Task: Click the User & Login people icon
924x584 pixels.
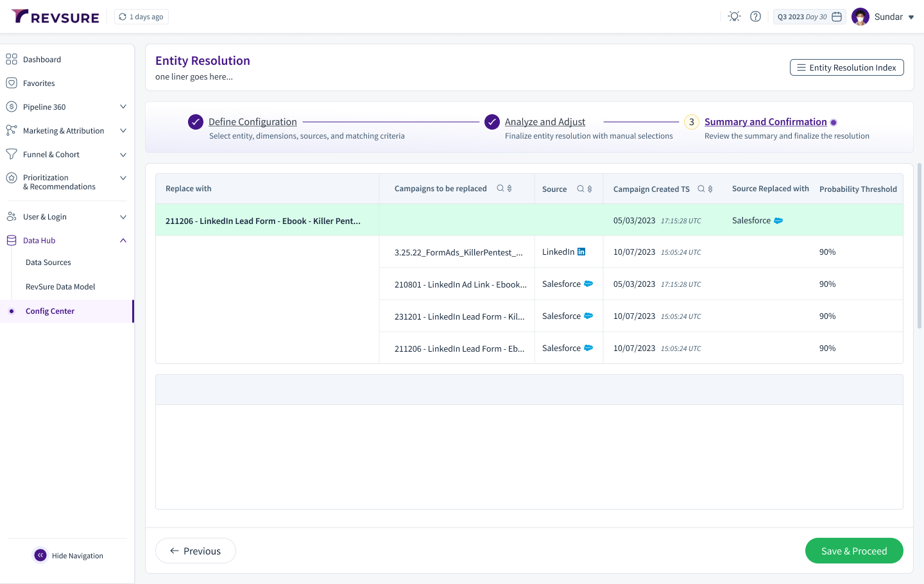Action: coord(12,216)
